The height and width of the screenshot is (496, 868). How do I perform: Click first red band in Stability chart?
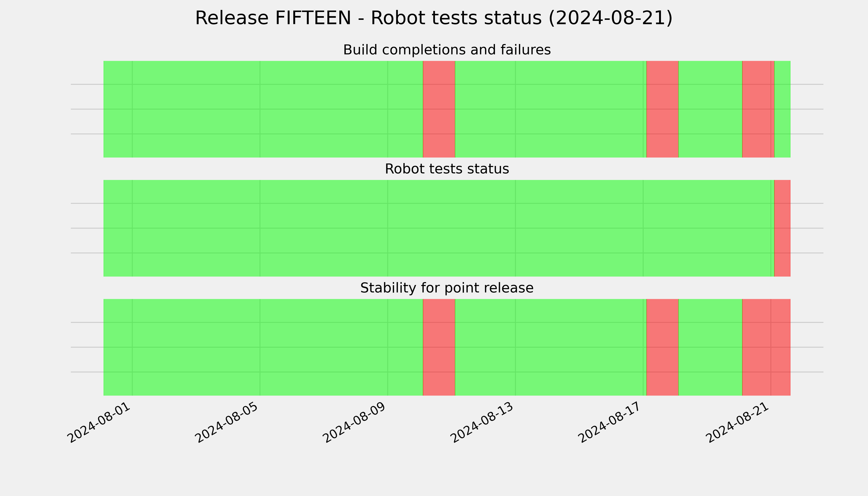point(439,347)
